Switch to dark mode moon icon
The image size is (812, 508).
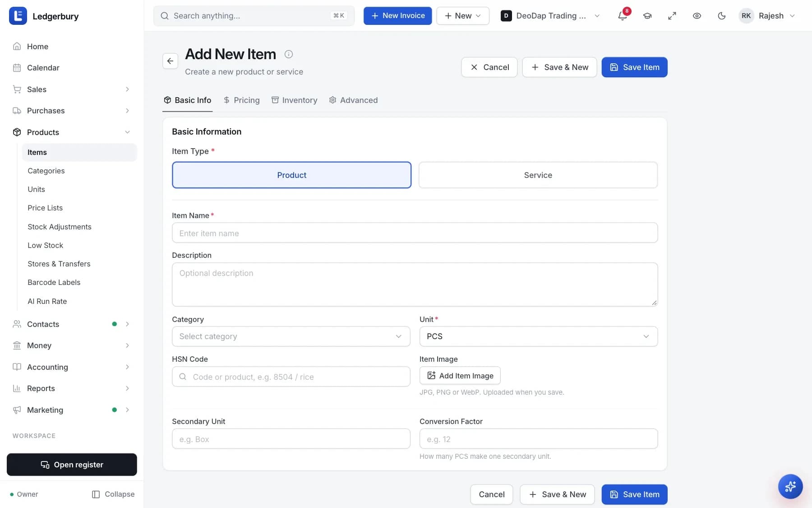click(722, 16)
